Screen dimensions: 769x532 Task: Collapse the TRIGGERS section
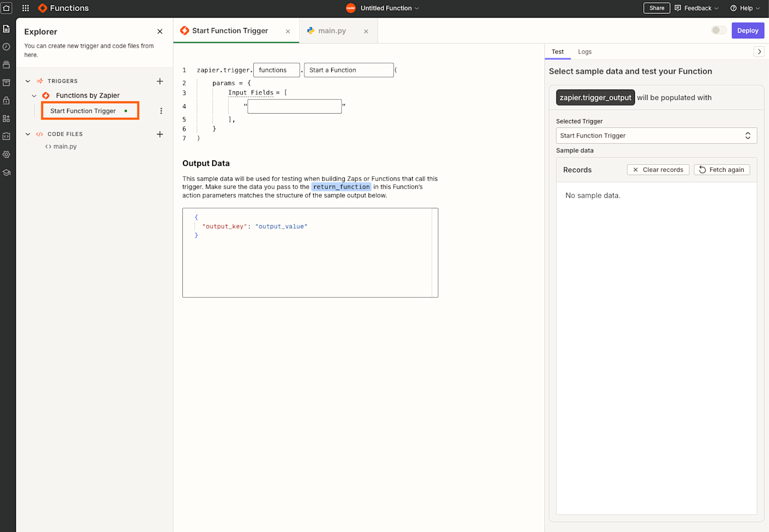pyautogui.click(x=28, y=81)
